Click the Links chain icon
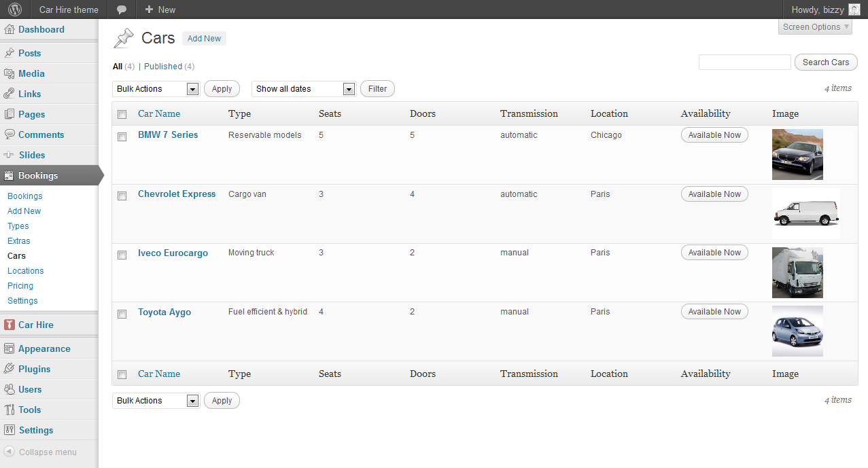 click(10, 94)
